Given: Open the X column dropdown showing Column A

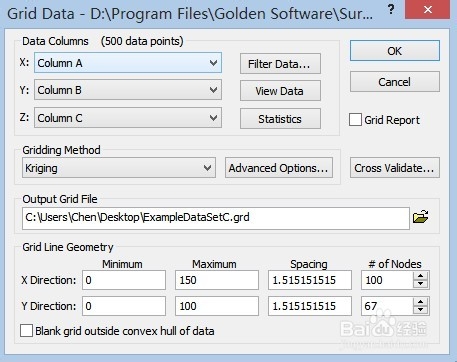Looking at the screenshot, I should [x=128, y=63].
